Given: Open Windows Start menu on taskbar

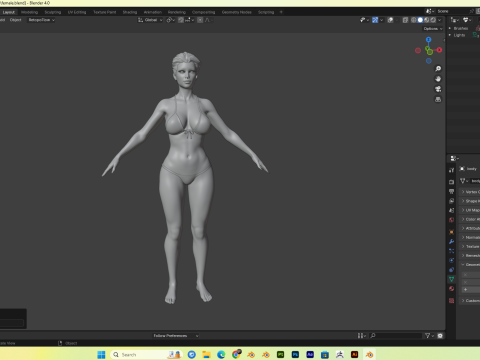Looking at the screenshot, I should point(101,355).
